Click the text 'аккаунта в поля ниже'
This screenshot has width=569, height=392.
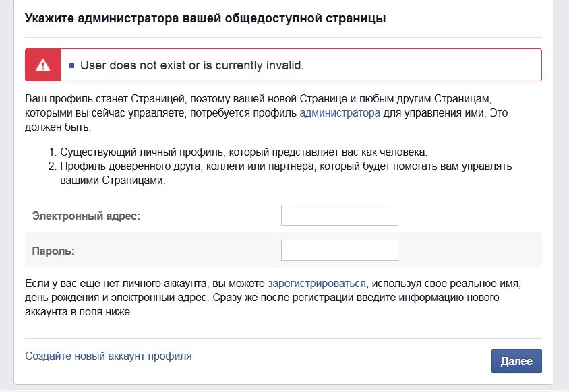78,313
